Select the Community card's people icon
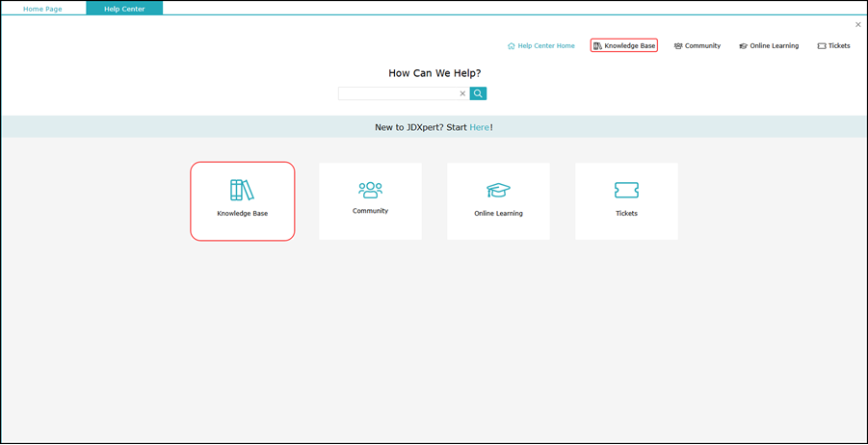 point(370,190)
